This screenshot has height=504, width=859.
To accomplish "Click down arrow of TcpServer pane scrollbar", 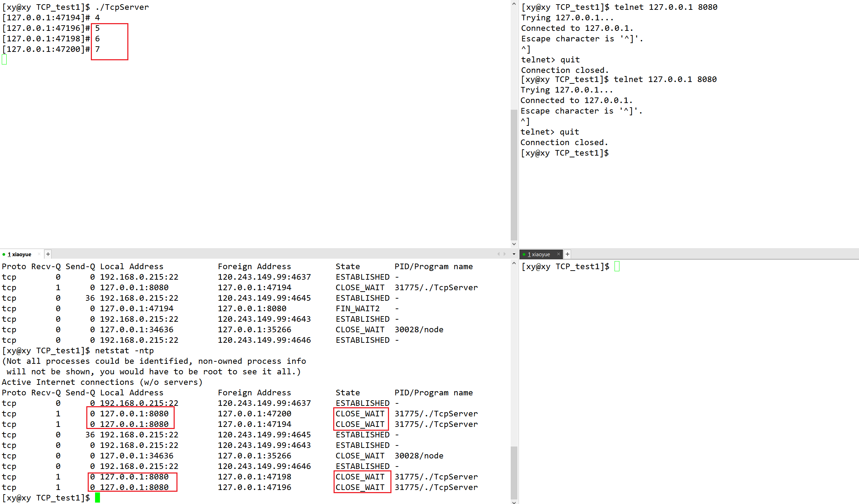I will 514,244.
